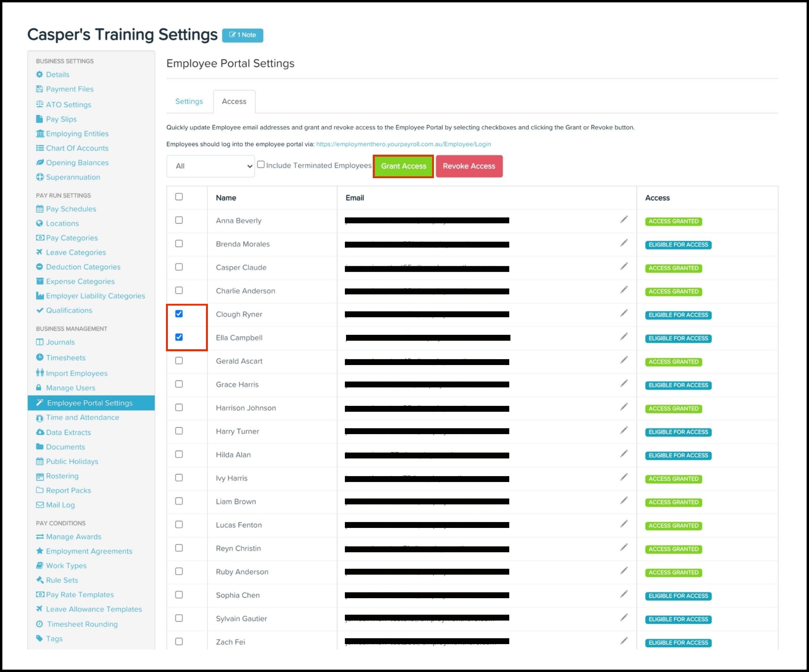The height and width of the screenshot is (672, 809).
Task: Click the Timesheets clock icon in the sidebar
Action: (40, 357)
